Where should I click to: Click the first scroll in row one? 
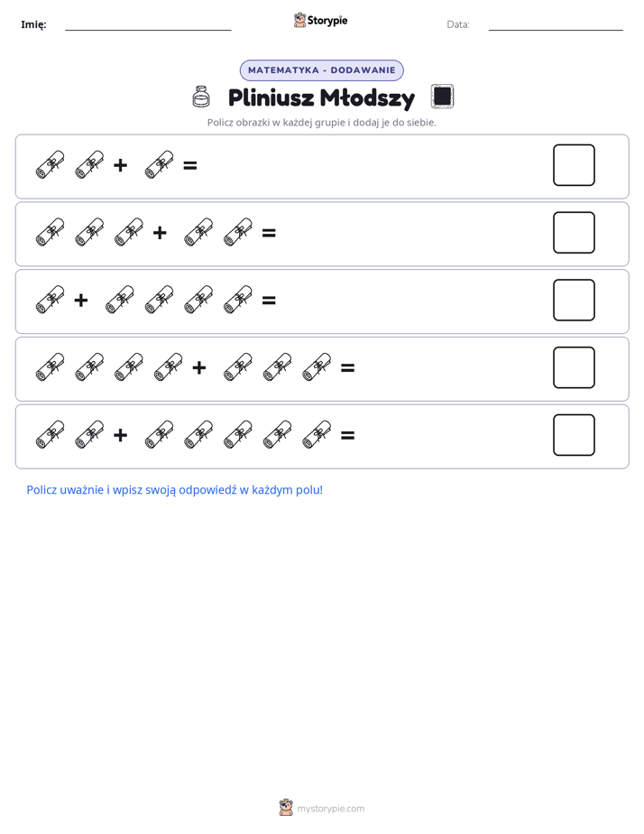(x=50, y=165)
